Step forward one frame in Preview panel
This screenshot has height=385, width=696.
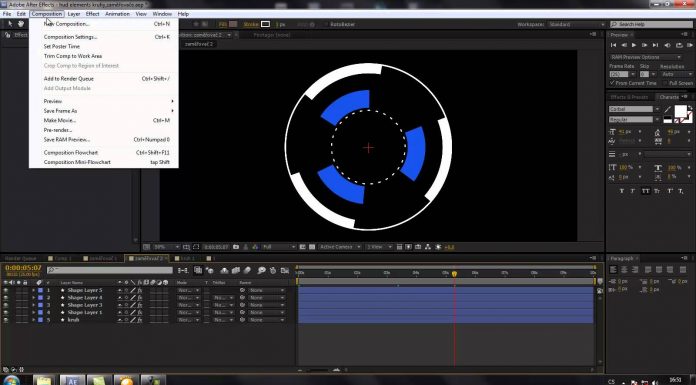pos(645,45)
